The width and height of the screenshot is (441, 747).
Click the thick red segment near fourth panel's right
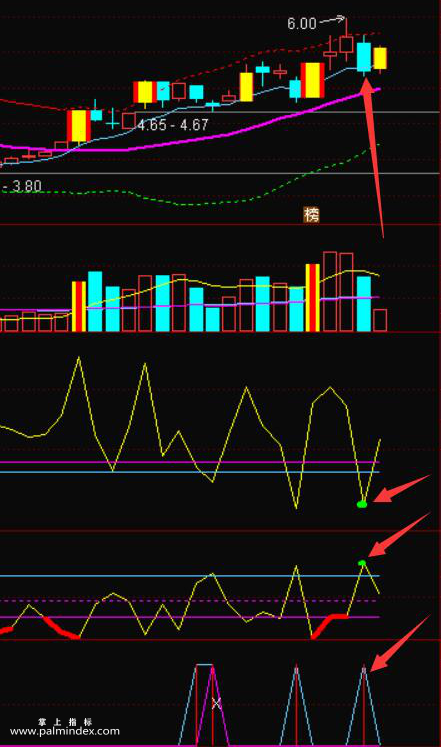[330, 625]
